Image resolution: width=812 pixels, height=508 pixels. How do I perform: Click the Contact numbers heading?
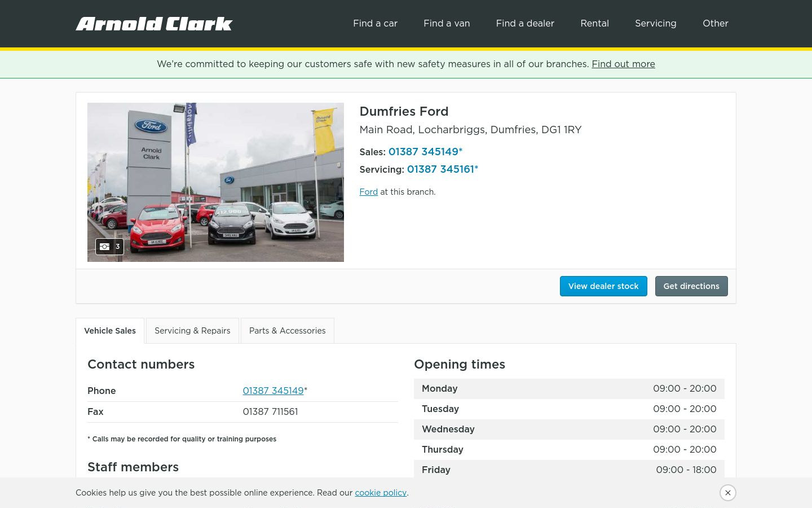pyautogui.click(x=141, y=365)
